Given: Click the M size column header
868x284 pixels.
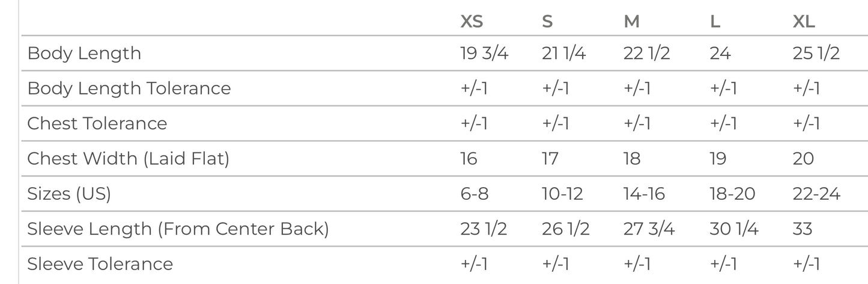Looking at the screenshot, I should point(631,22).
